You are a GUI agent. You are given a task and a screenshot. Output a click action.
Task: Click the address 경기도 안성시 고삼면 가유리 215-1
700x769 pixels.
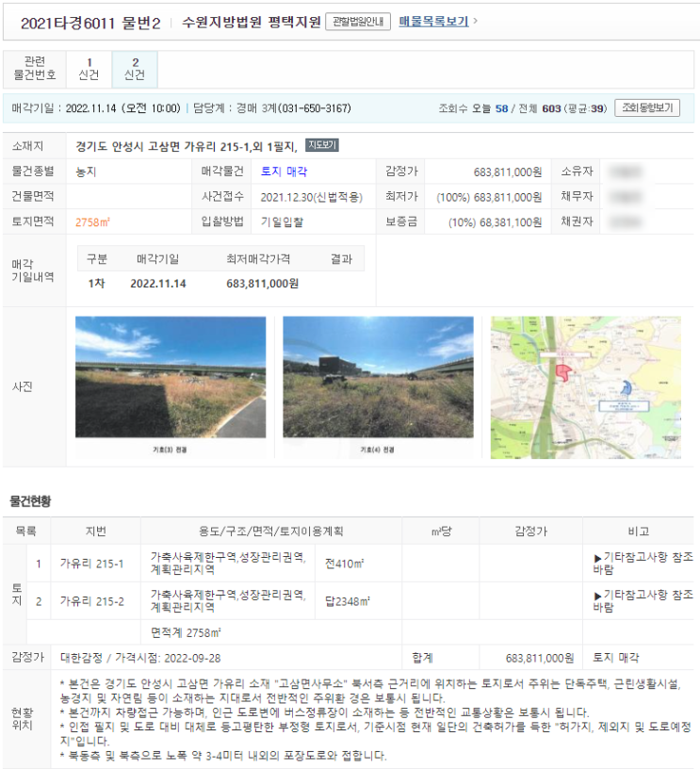[x=187, y=146]
